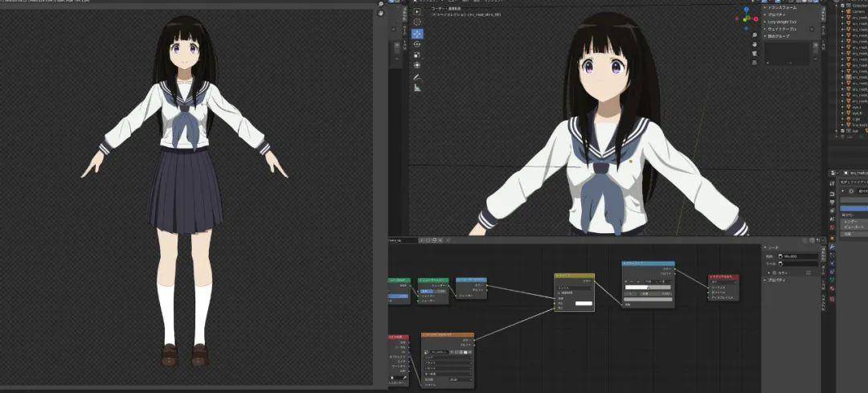The image size is (868, 393).
Task: Select the Annotate pencil tool
Action: [417, 77]
